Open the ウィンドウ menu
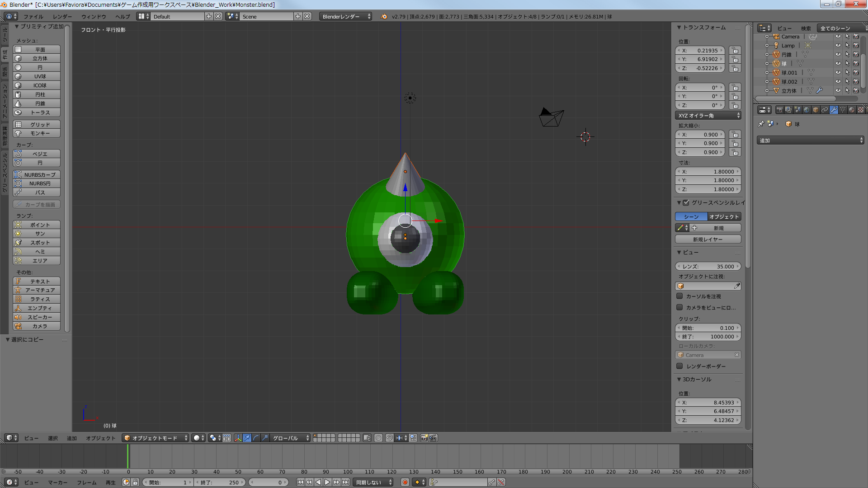Screen dimensions: 868x488 pyautogui.click(x=94, y=16)
